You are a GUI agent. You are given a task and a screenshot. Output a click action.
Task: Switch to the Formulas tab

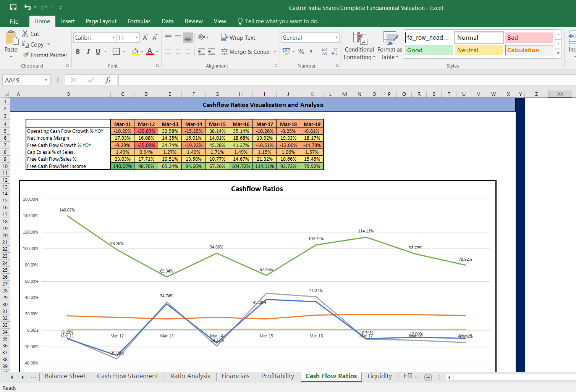click(x=139, y=21)
